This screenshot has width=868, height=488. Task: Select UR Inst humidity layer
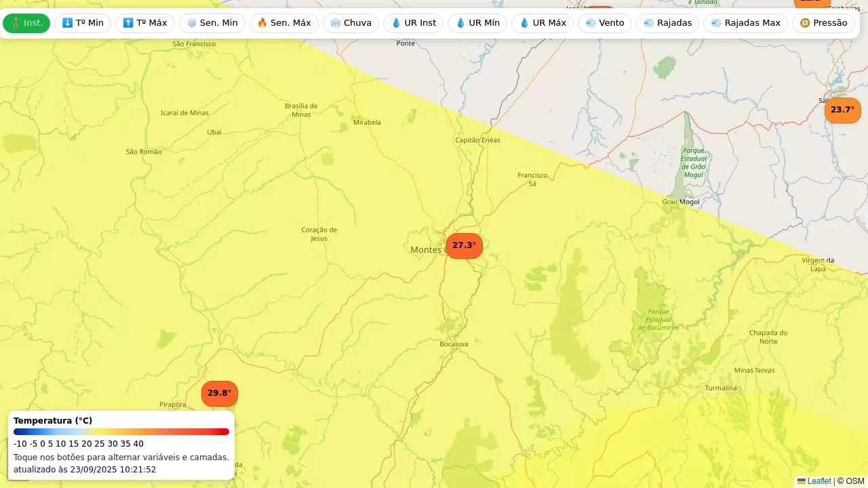(413, 23)
